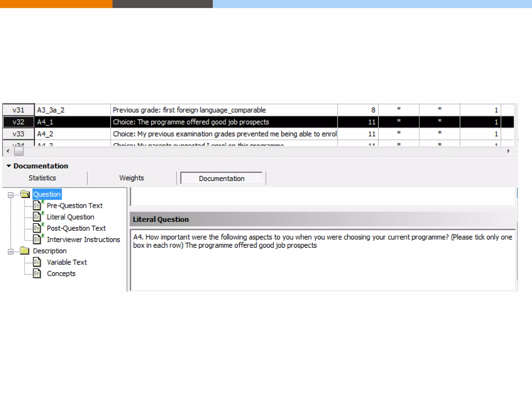Select the Literal Question tree item
This screenshot has height=399, width=532.
coord(70,217)
